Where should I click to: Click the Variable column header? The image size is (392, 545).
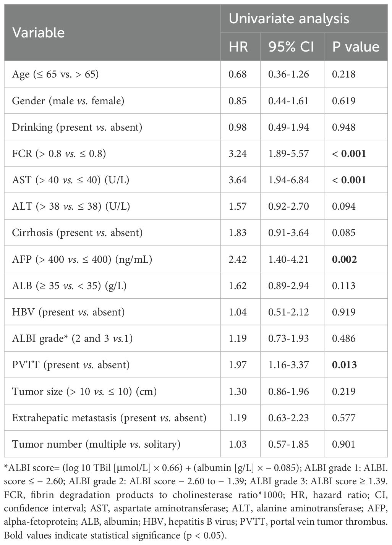(x=38, y=32)
